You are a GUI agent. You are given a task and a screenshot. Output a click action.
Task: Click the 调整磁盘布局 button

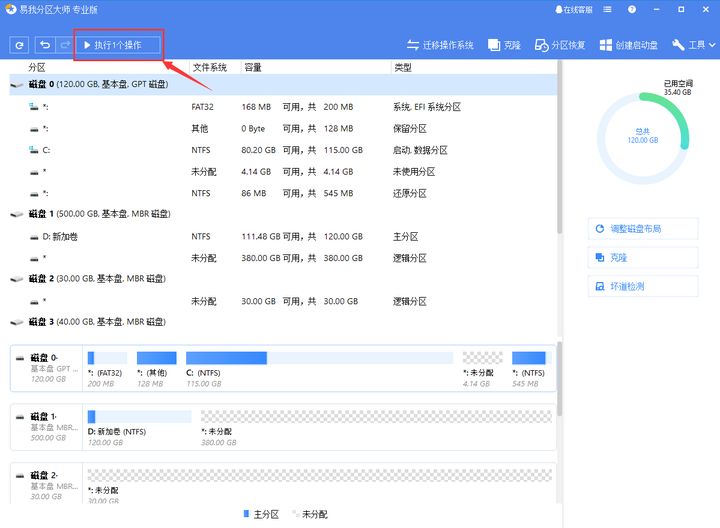642,229
